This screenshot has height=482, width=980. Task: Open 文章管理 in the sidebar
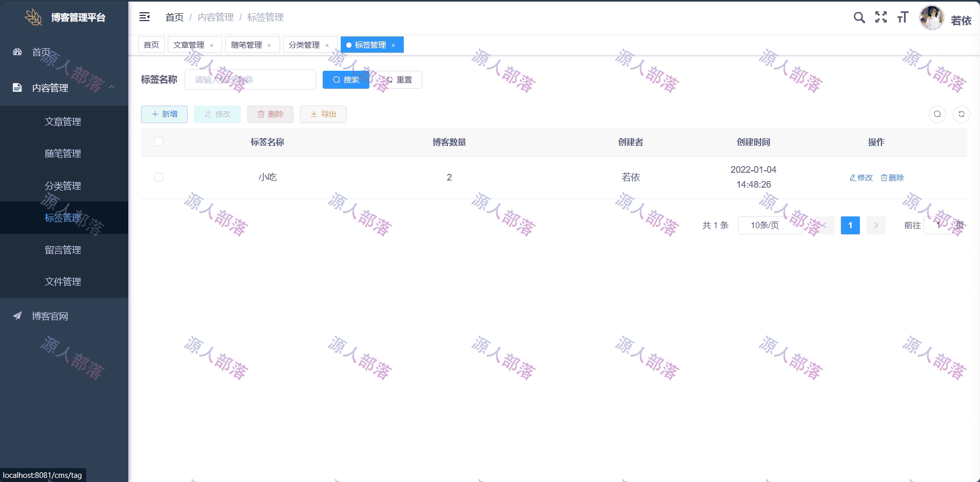pyautogui.click(x=64, y=122)
